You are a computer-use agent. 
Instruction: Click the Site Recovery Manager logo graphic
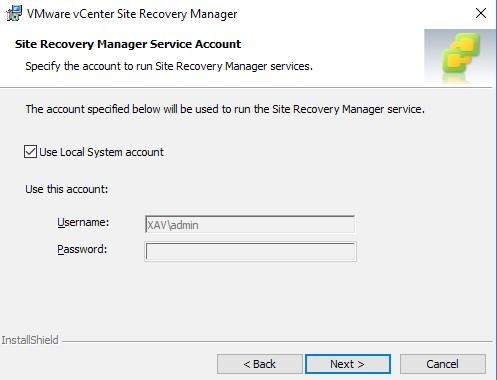(460, 56)
